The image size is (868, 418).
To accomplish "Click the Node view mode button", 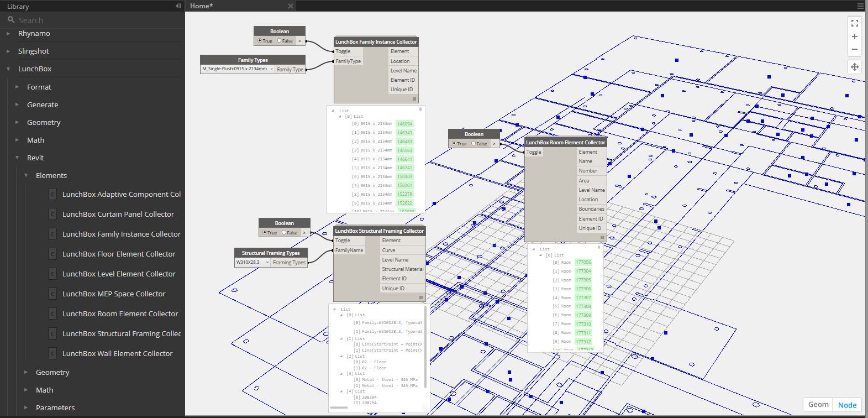I will 847,405.
